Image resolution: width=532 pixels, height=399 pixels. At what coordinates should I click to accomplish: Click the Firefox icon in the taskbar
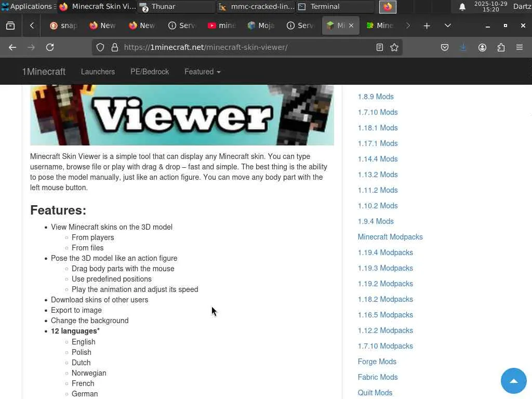pyautogui.click(x=388, y=7)
